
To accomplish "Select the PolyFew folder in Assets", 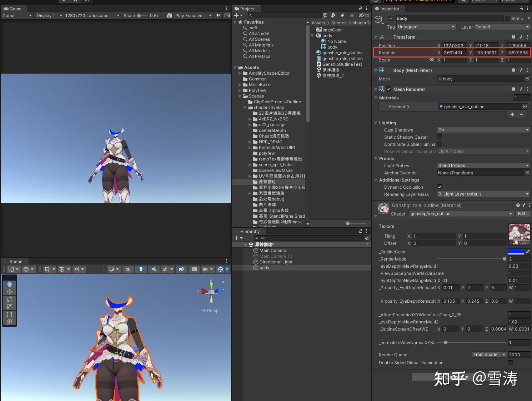I will (x=257, y=90).
